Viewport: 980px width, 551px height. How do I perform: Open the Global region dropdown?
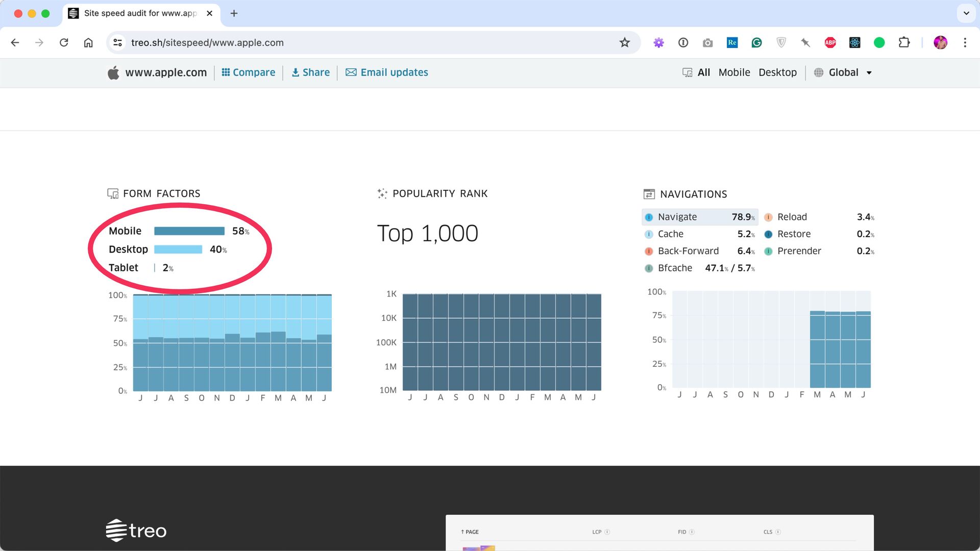843,72
